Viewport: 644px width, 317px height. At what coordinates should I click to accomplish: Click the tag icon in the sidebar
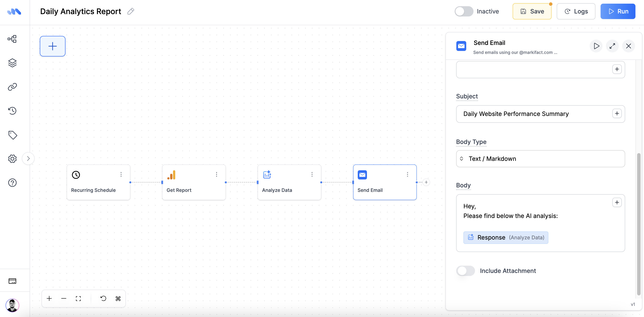coord(12,135)
